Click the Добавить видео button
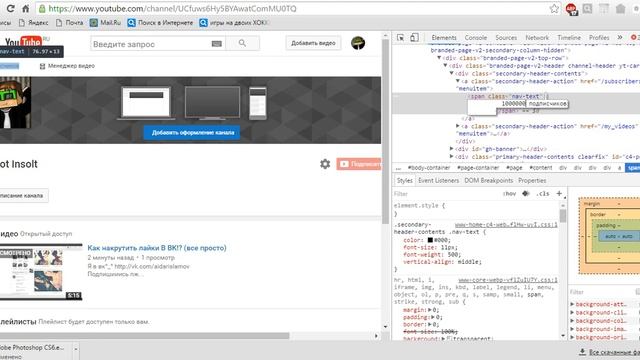 coord(313,43)
